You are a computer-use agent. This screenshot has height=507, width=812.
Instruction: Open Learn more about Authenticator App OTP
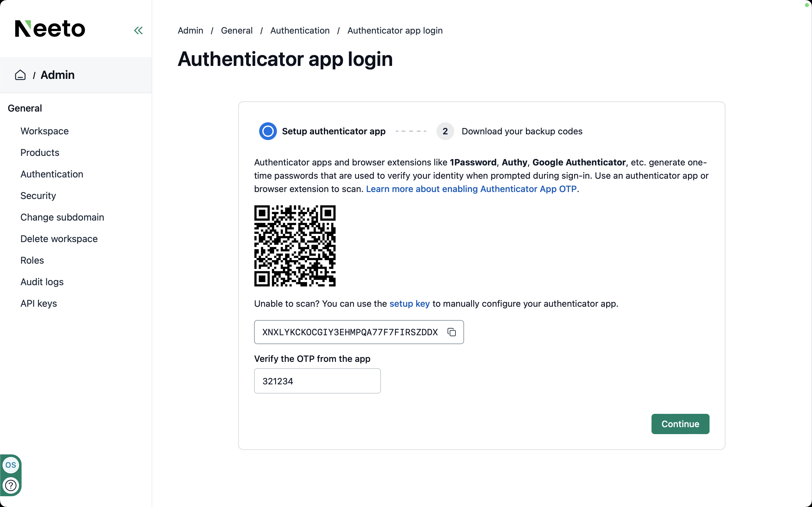(x=471, y=189)
